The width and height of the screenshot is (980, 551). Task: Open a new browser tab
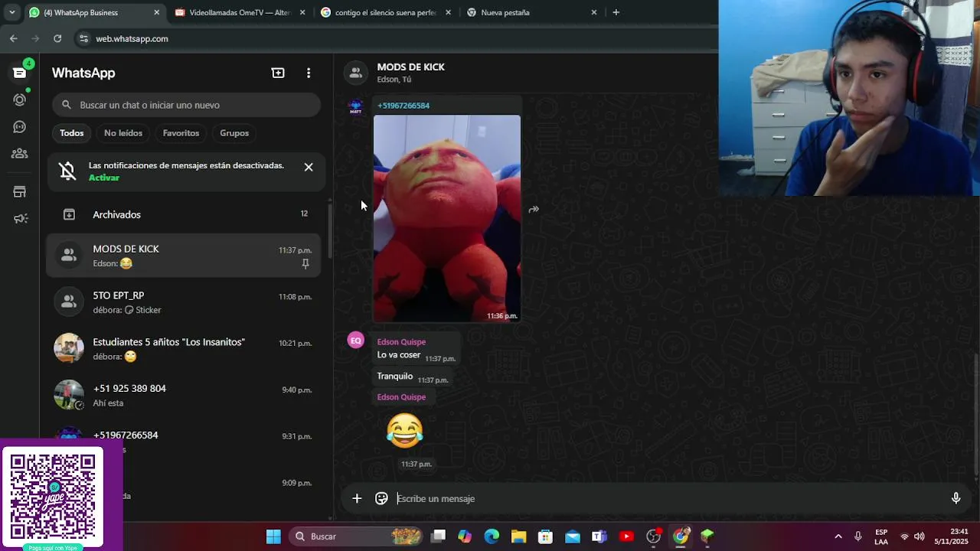(x=616, y=12)
